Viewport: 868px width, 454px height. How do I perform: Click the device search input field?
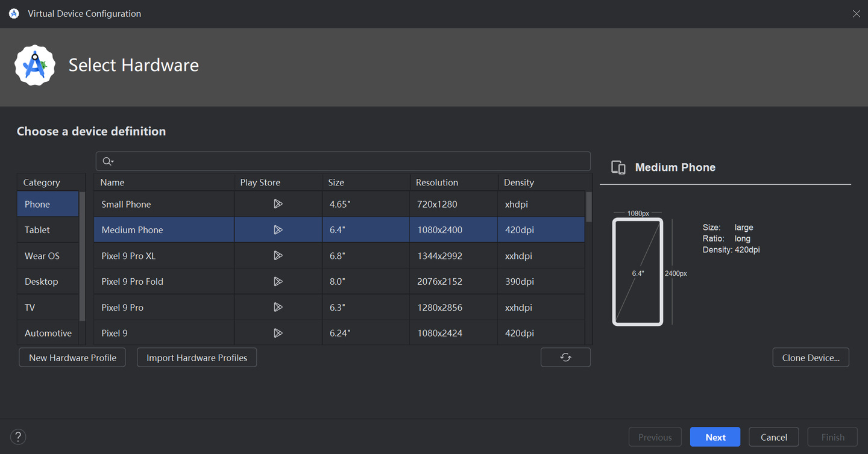[x=350, y=161]
